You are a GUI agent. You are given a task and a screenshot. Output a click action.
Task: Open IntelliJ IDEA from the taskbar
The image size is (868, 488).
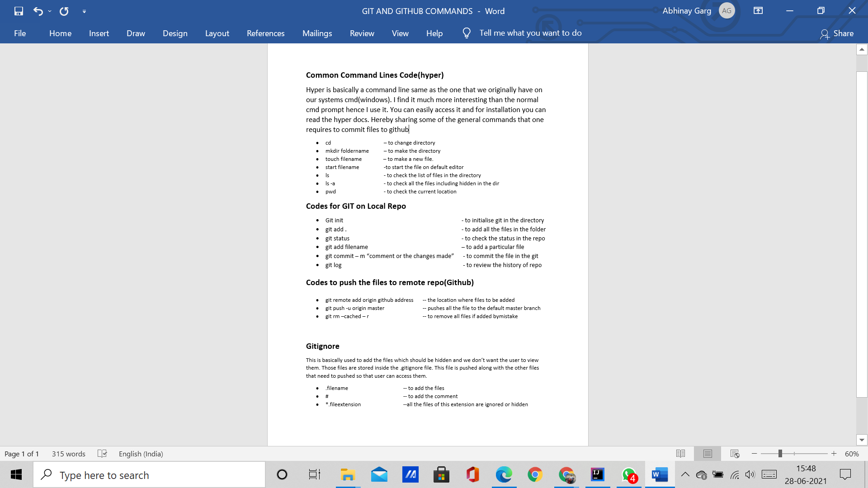[597, 475]
